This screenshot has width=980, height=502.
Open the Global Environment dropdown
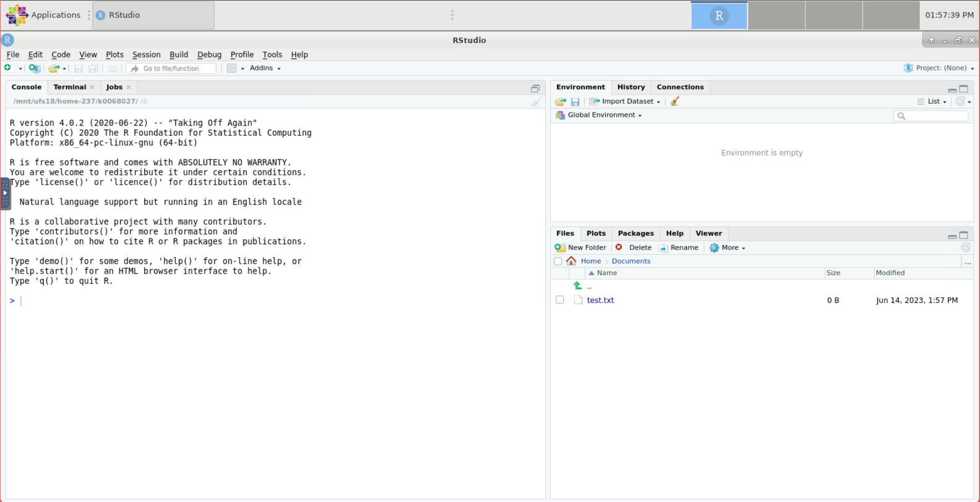599,115
